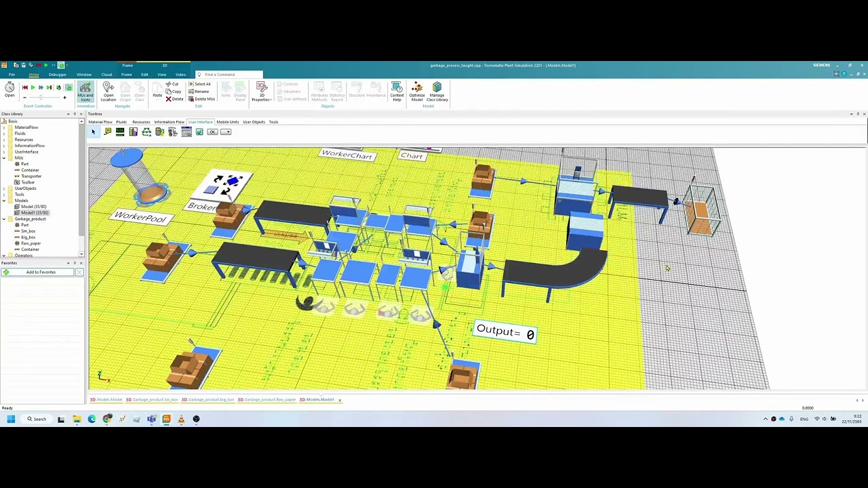Screen dimensions: 868x488
Task: Select the Dropdown list object in the Toolbox
Action: (x=226, y=132)
